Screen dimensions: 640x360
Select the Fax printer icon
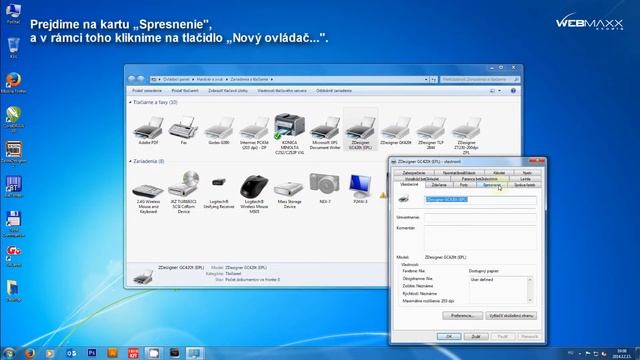point(183,127)
